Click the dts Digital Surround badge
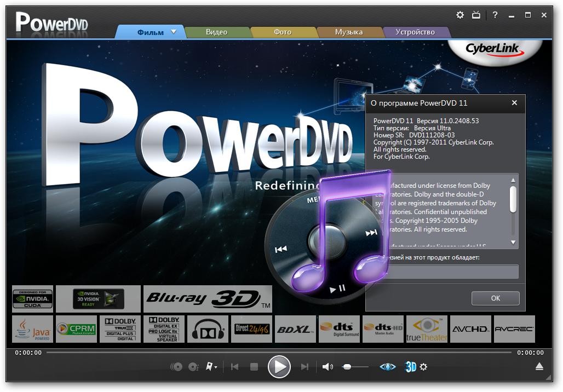The height and width of the screenshot is (392, 563). [340, 329]
